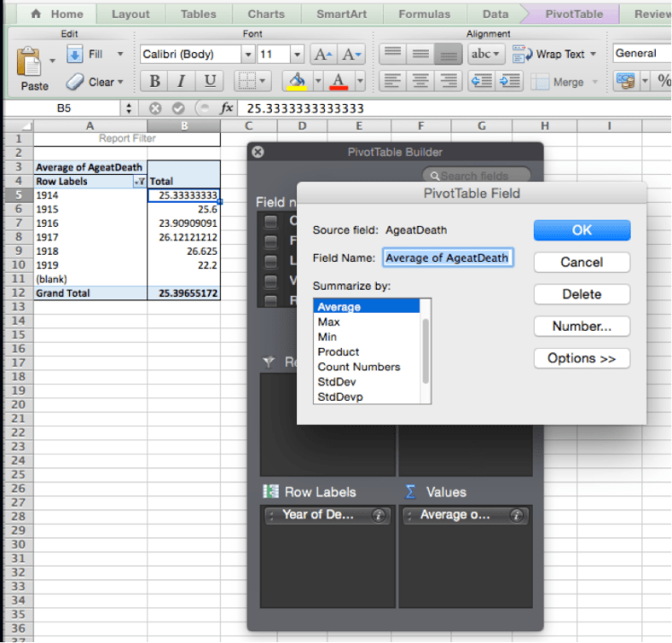Toggle bold formatting
This screenshot has height=643, width=672.
pos(155,82)
